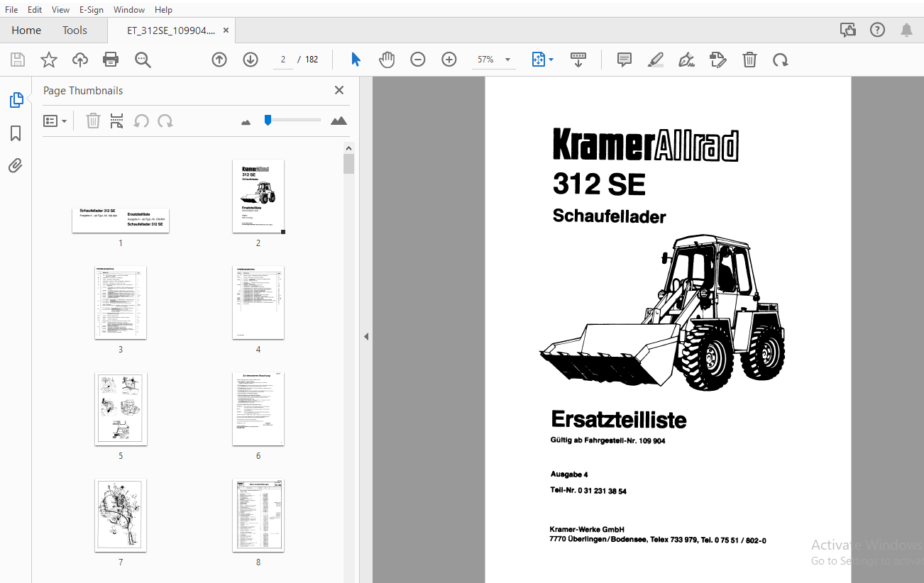Zoom in with the plus button
The height and width of the screenshot is (583, 924).
click(449, 60)
